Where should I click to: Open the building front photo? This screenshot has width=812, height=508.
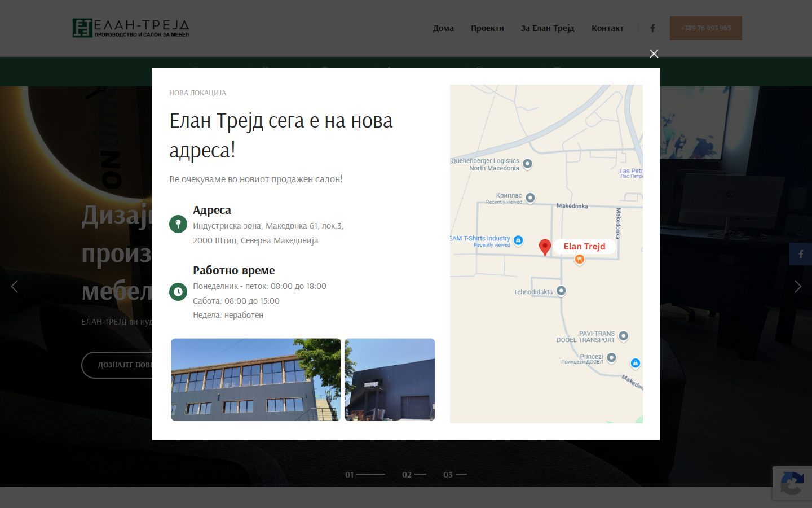[256, 379]
